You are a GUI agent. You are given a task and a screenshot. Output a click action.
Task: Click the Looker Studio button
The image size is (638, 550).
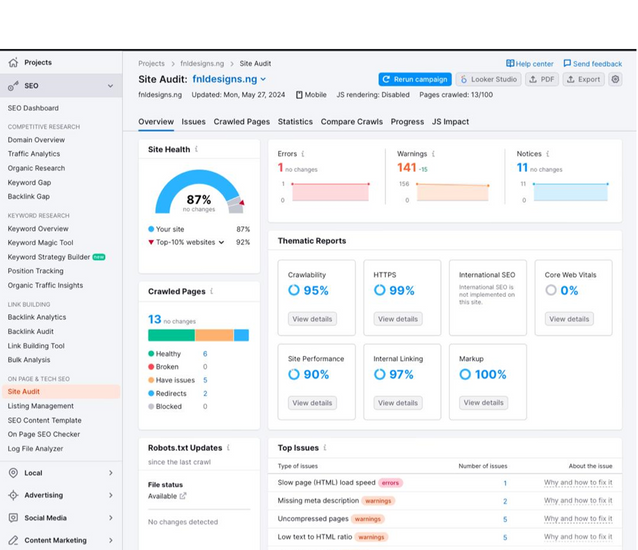click(489, 79)
